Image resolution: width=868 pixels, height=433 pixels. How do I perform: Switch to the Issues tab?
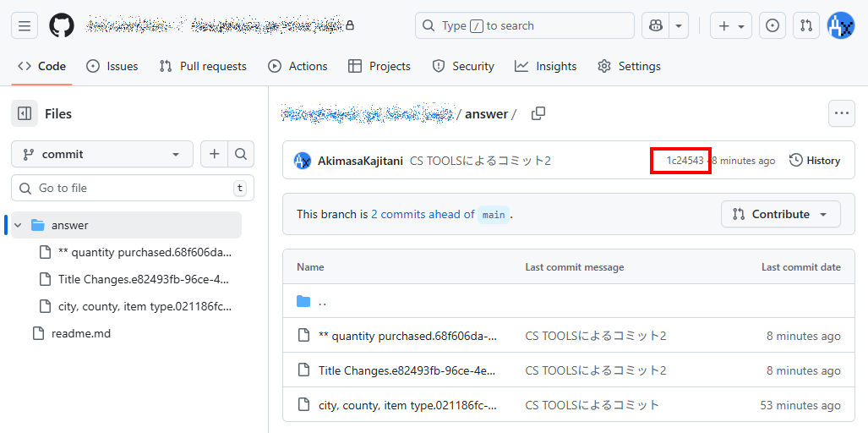(x=112, y=66)
